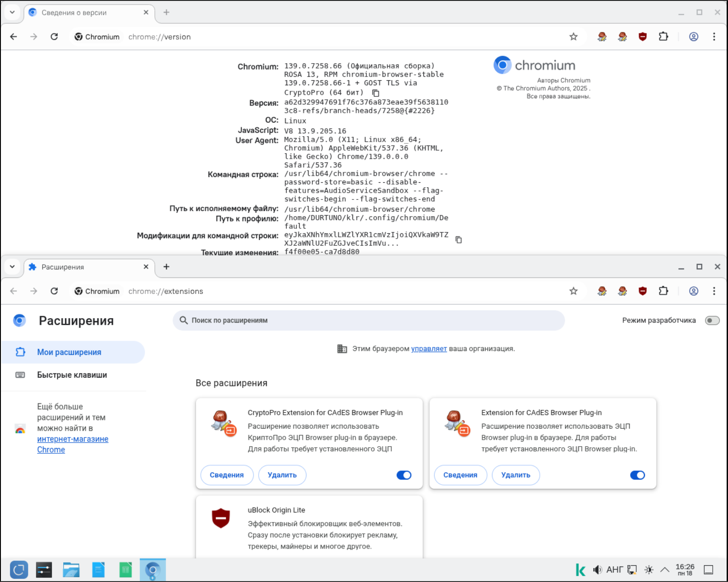Image resolution: width=728 pixels, height=582 pixels.
Task: Open Сведения for CryptoPro Extension
Action: click(x=227, y=475)
